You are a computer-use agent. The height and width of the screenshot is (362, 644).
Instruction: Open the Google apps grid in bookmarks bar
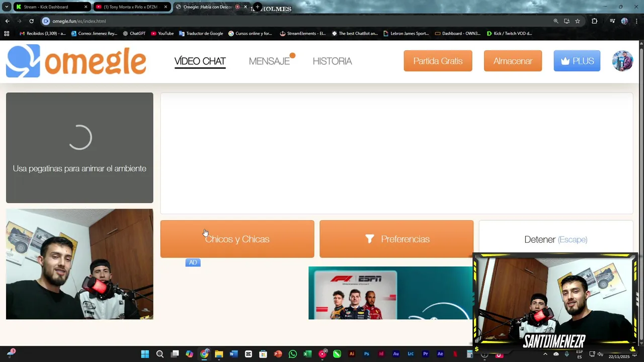pos(7,34)
